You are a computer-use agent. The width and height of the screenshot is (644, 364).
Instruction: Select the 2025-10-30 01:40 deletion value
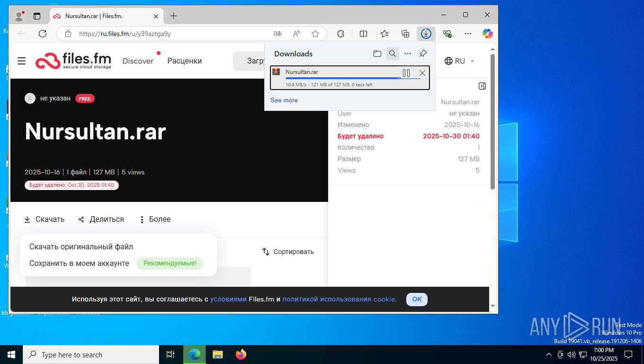451,136
